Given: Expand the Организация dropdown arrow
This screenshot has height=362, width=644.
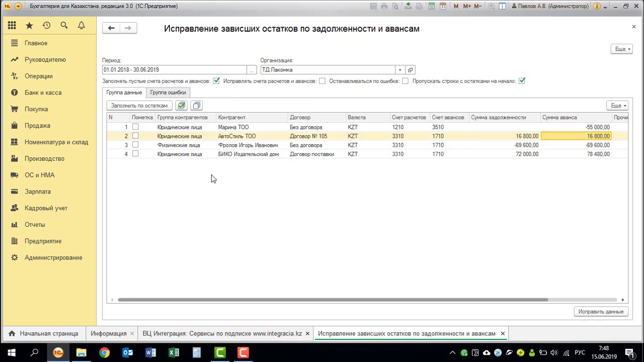Looking at the screenshot, I should [400, 70].
